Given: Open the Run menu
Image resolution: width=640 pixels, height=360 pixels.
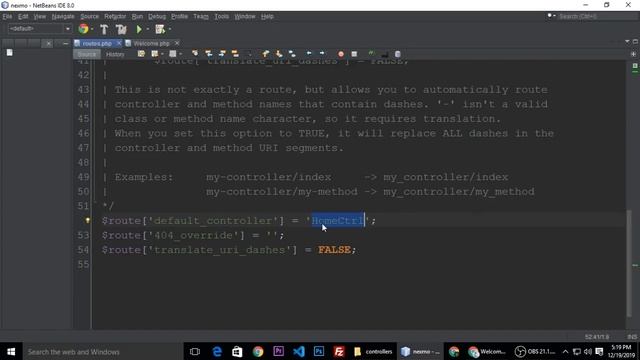Looking at the screenshot, I should click(137, 17).
